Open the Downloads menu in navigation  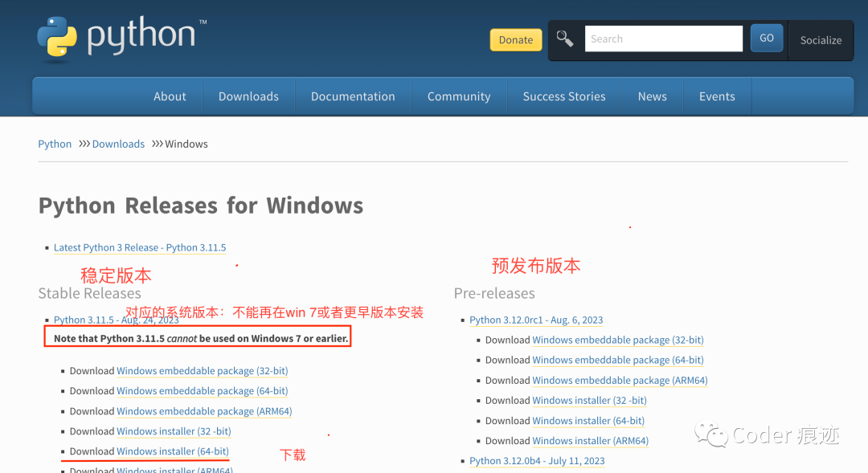(248, 96)
